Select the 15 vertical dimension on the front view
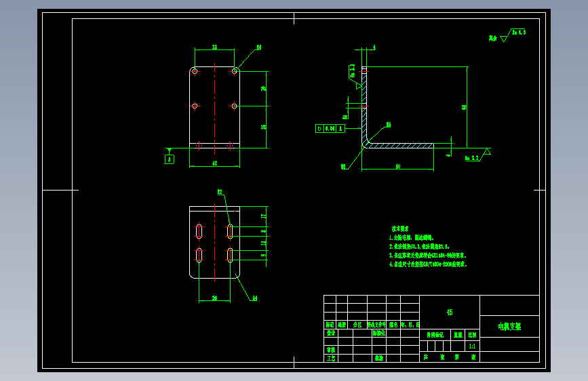Image resolution: width=588 pixels, height=381 pixels. pyautogui.click(x=263, y=127)
